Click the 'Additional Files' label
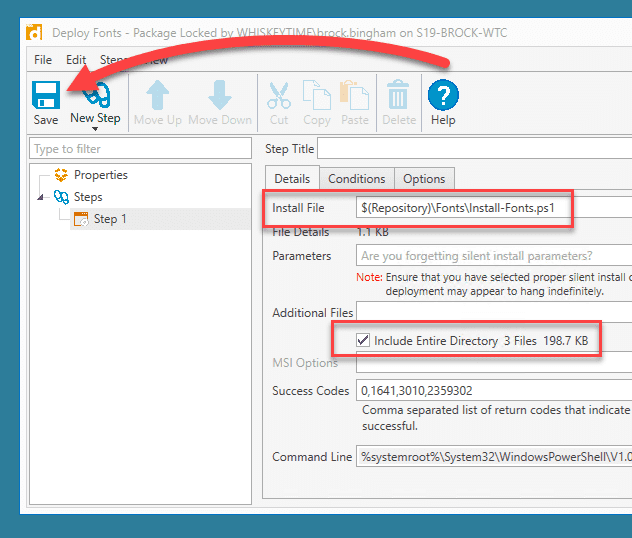This screenshot has height=538, width=632. [312, 313]
